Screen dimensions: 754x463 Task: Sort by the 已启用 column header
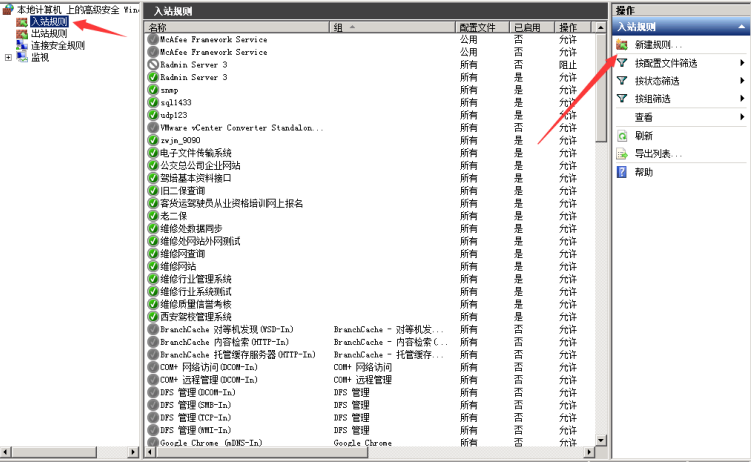point(532,27)
